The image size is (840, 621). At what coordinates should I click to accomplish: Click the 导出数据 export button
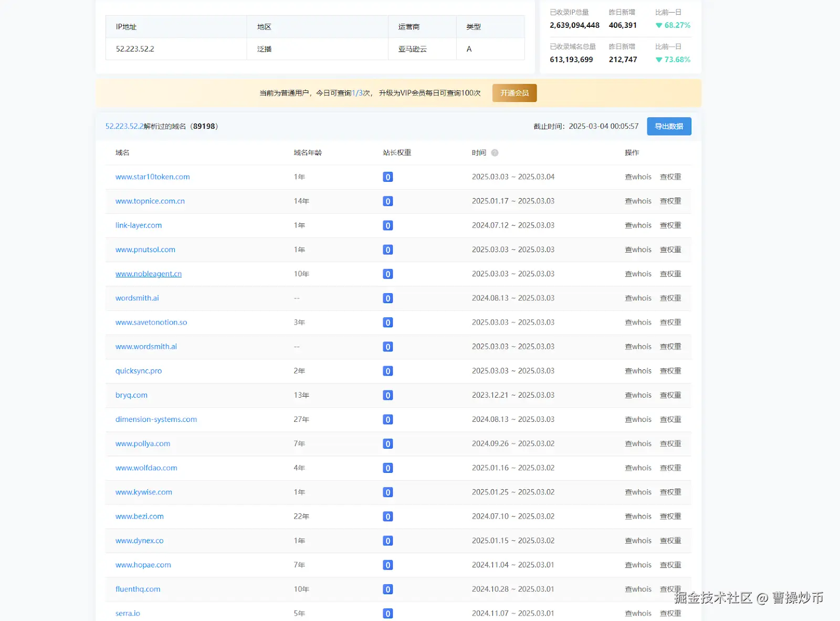(x=669, y=126)
